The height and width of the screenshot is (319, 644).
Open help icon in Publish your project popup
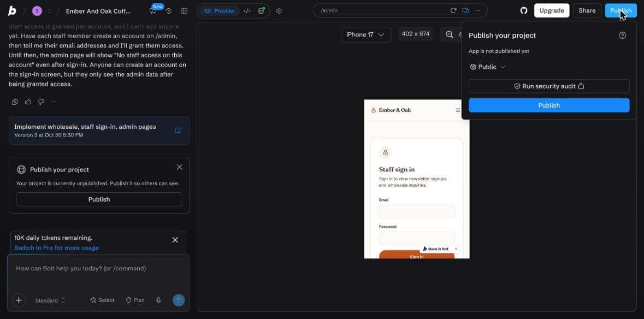(622, 36)
